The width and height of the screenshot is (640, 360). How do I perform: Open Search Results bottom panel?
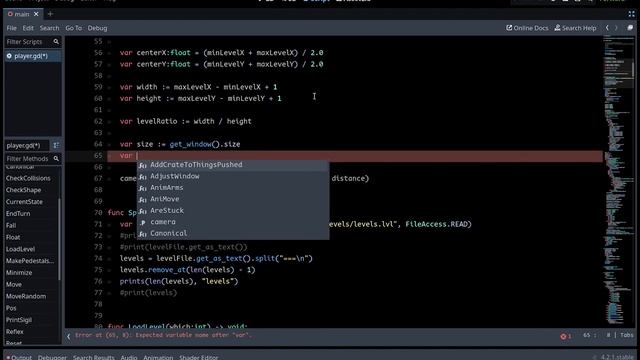[x=93, y=357]
